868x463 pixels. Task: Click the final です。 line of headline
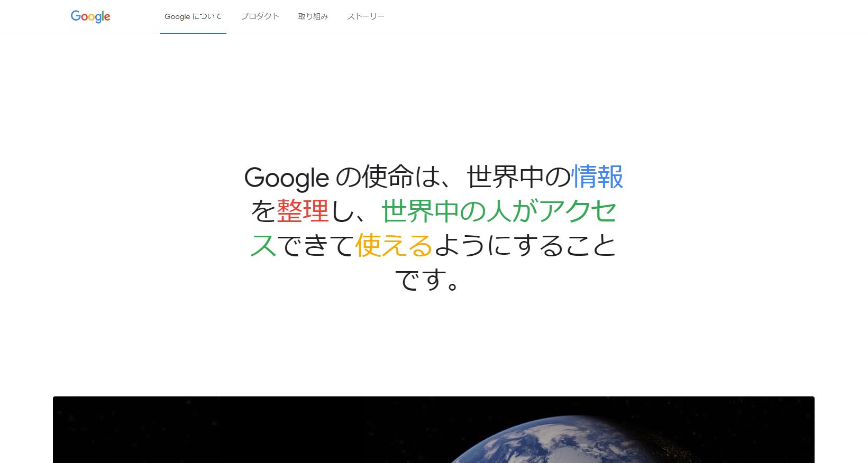[427, 280]
